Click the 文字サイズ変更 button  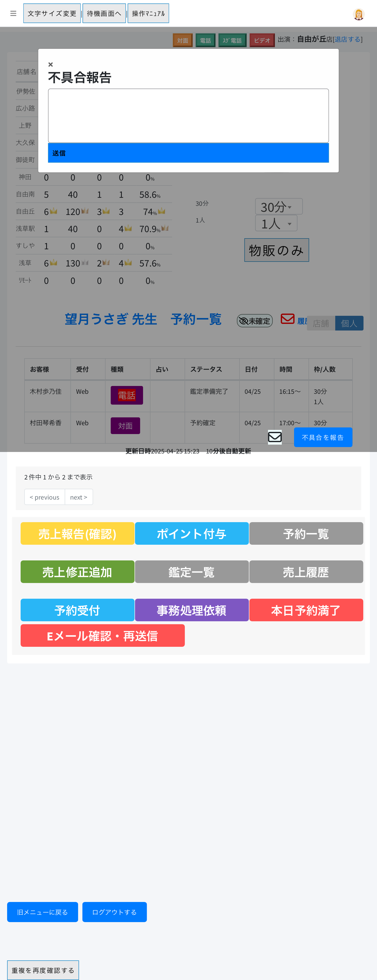52,14
